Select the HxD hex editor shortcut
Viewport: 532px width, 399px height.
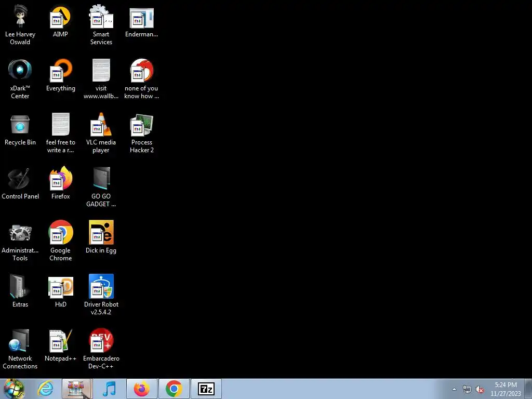coord(60,291)
